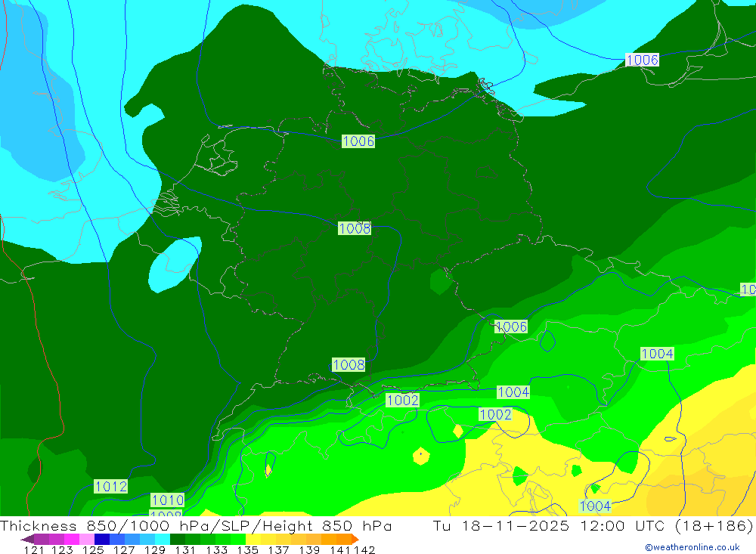Click the map title 'Thickness 850/1000 hPa/SLP/Height 850 hPa'

[x=196, y=525]
